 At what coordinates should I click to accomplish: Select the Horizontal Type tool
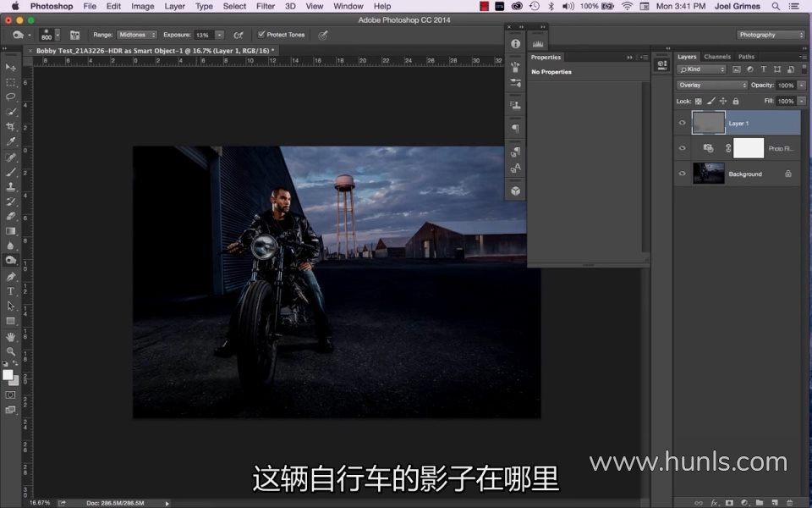[10, 291]
